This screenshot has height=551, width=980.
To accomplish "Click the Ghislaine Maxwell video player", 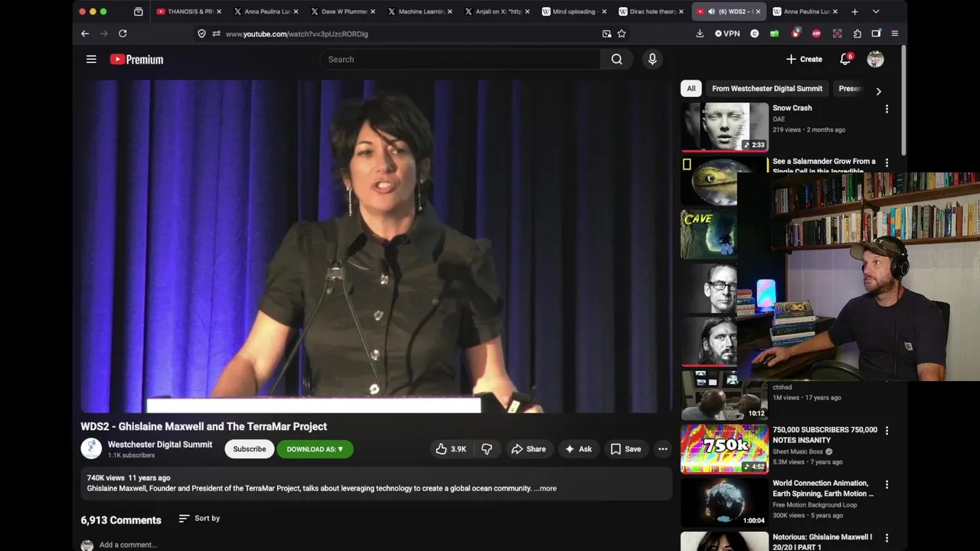I will click(x=376, y=246).
